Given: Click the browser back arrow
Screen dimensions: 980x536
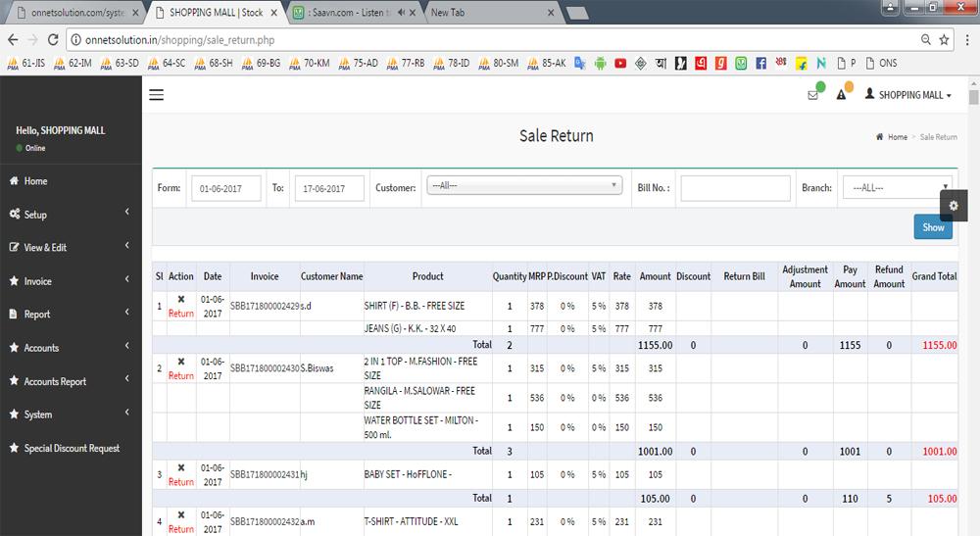Looking at the screenshot, I should pyautogui.click(x=13, y=40).
